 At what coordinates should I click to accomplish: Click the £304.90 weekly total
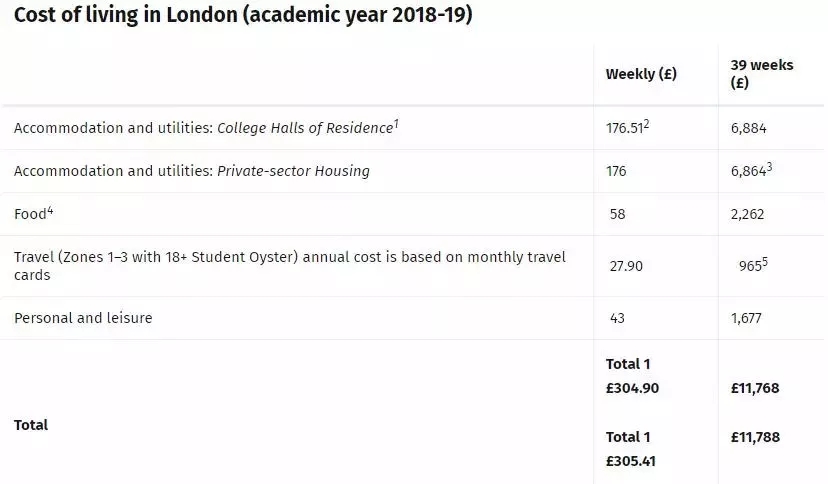click(632, 388)
